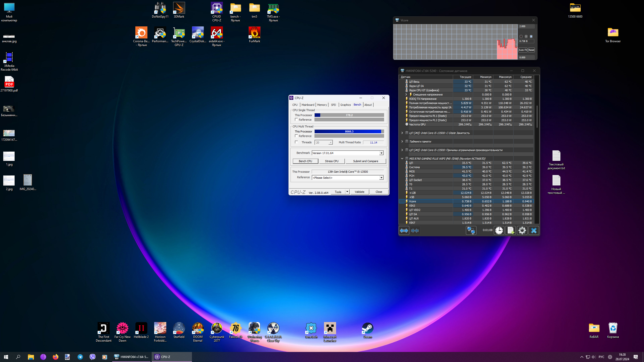Click the remote network monitoring computers icon

pos(471,231)
